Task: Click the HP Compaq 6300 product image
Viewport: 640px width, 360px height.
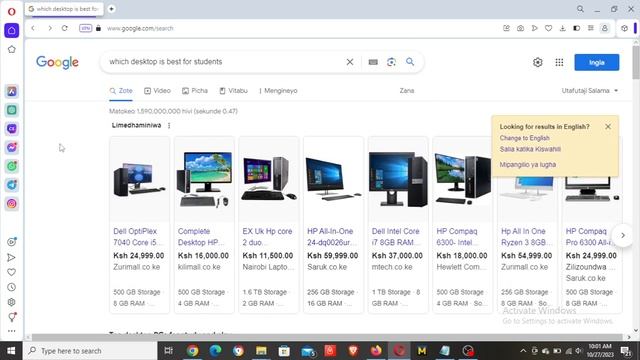Action: click(x=462, y=180)
